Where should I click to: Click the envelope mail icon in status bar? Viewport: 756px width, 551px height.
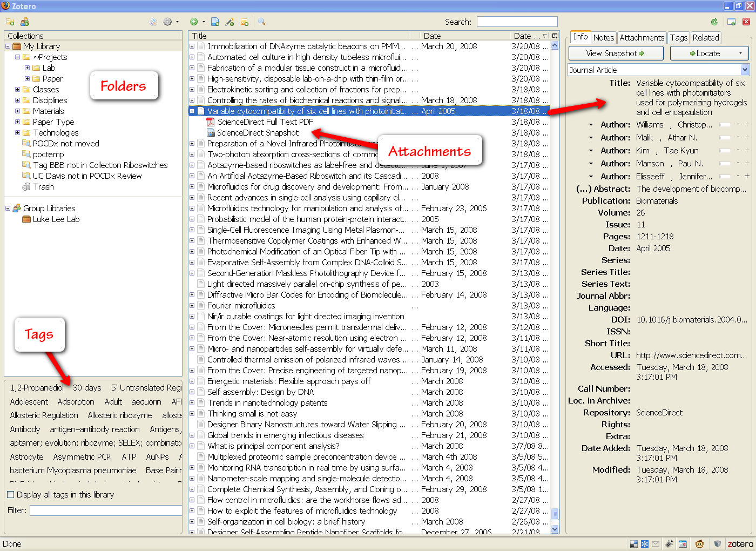click(656, 544)
